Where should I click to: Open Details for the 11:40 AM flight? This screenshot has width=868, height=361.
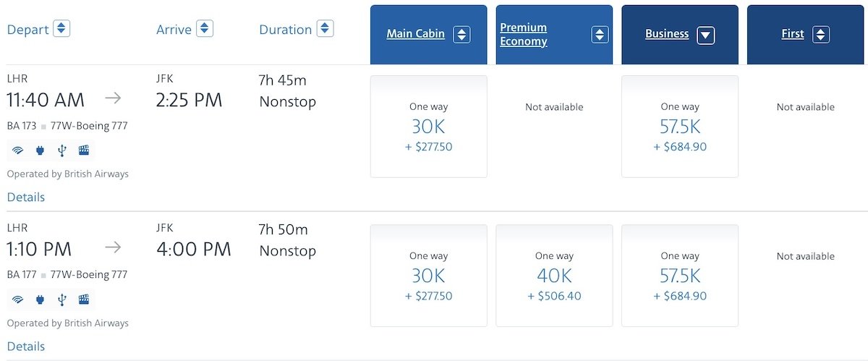pyautogui.click(x=26, y=197)
